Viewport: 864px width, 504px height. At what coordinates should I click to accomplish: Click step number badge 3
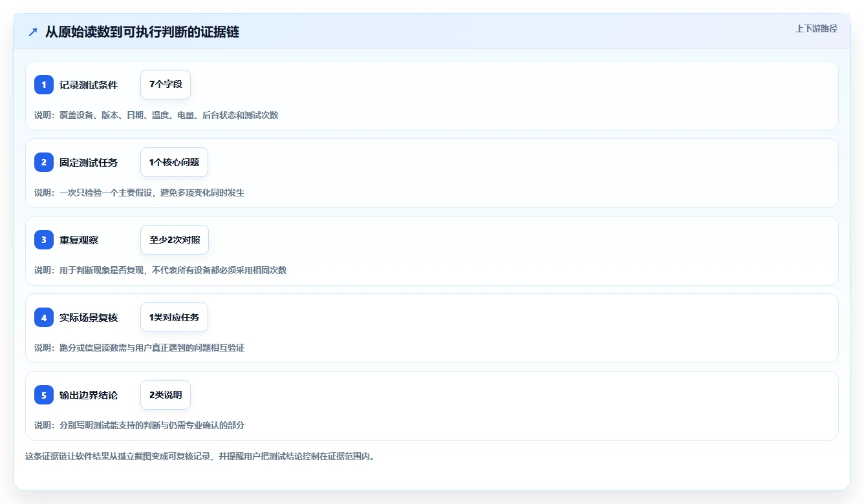[x=44, y=240]
